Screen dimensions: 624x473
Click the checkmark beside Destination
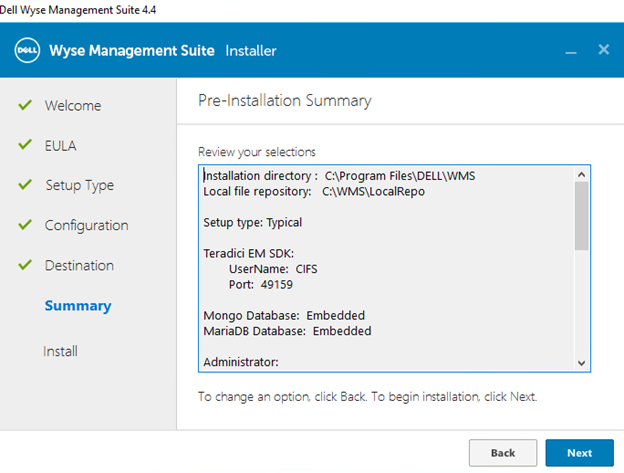tap(25, 265)
